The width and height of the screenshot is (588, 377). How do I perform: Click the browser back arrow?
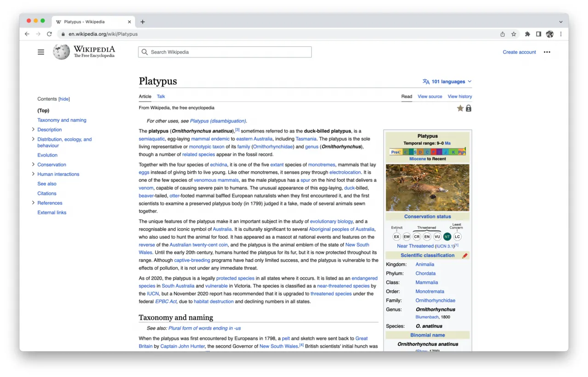point(27,34)
